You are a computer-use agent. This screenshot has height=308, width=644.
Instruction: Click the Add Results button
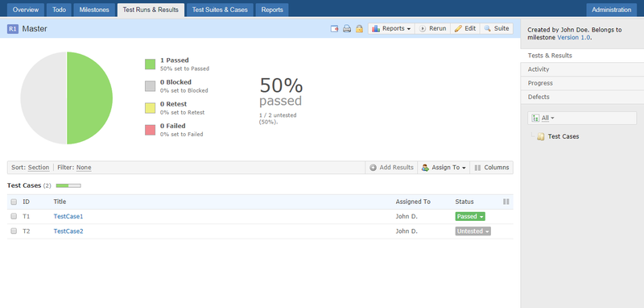391,168
